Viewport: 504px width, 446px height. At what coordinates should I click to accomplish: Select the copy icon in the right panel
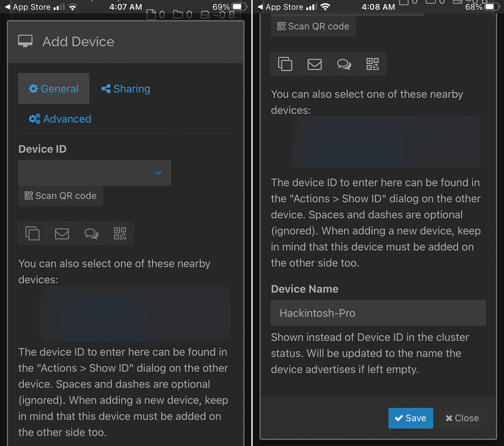click(x=285, y=64)
